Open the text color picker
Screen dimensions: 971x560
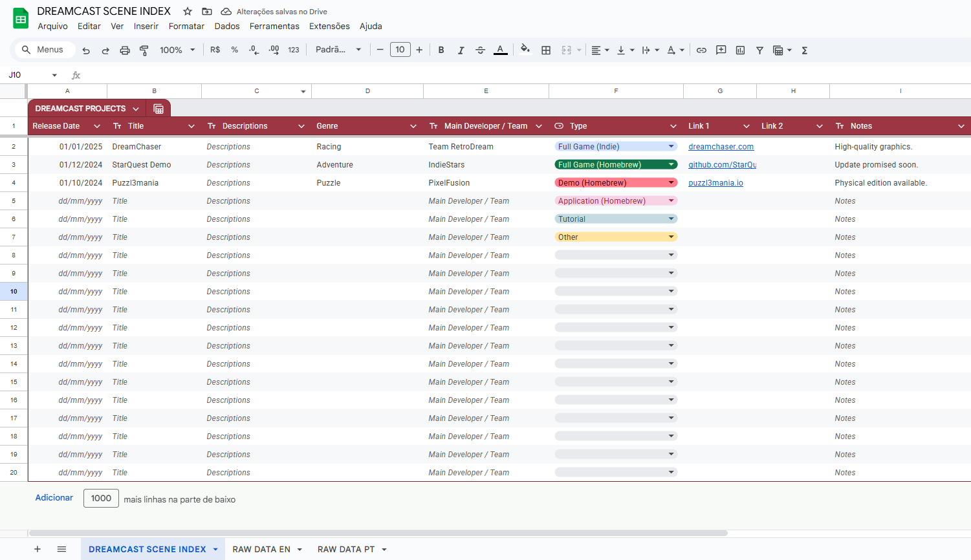click(500, 50)
